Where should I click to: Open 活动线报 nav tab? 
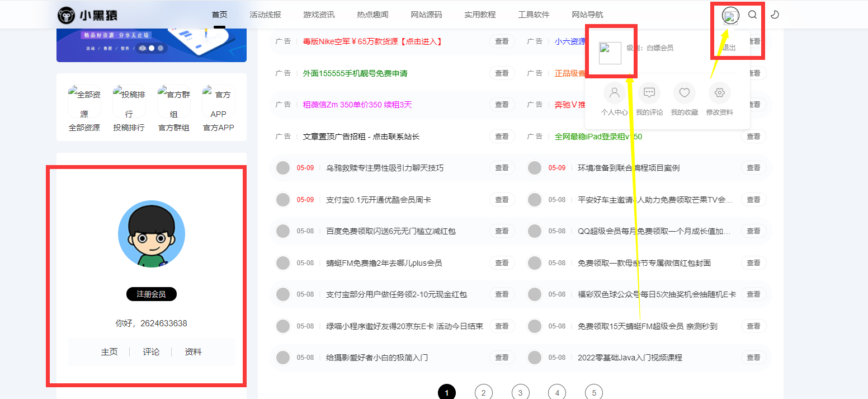266,15
